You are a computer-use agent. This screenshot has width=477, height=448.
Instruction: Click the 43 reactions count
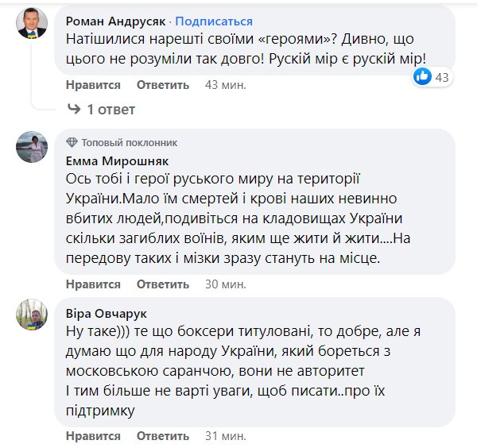pos(443,77)
